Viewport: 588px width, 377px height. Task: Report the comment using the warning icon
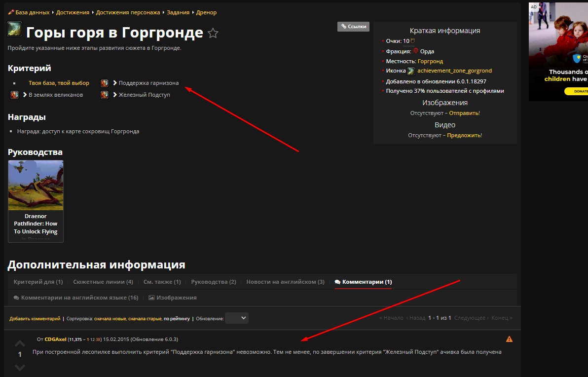509,339
